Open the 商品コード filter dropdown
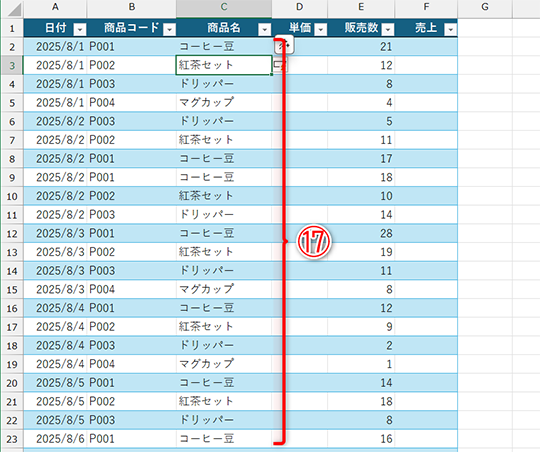Image resolution: width=540 pixels, height=452 pixels. [x=169, y=30]
